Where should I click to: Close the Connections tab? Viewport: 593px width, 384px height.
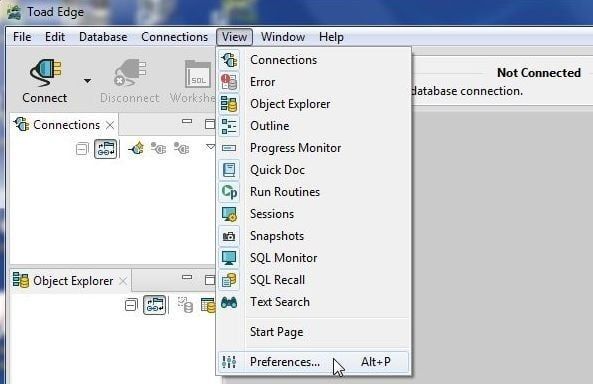pos(110,125)
